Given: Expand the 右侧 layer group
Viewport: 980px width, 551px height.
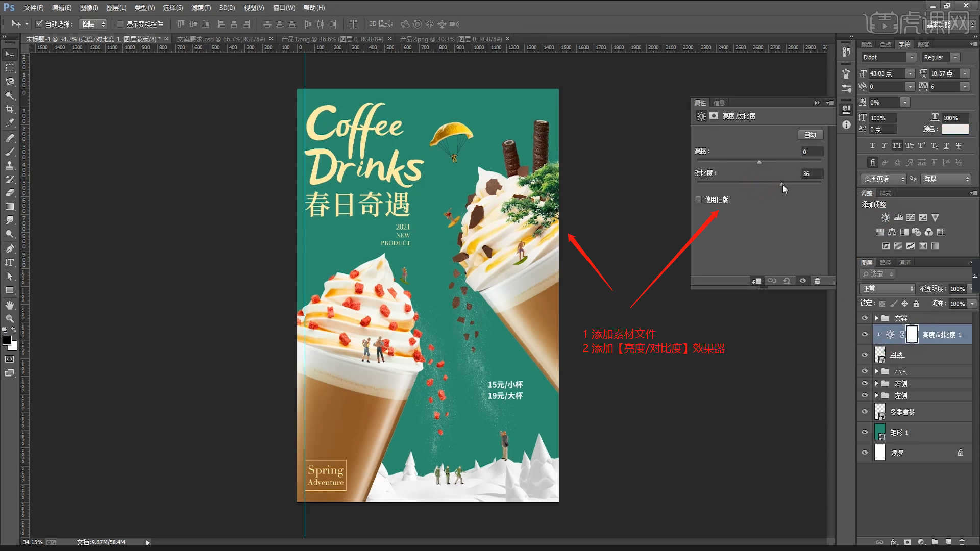Looking at the screenshot, I should 877,384.
